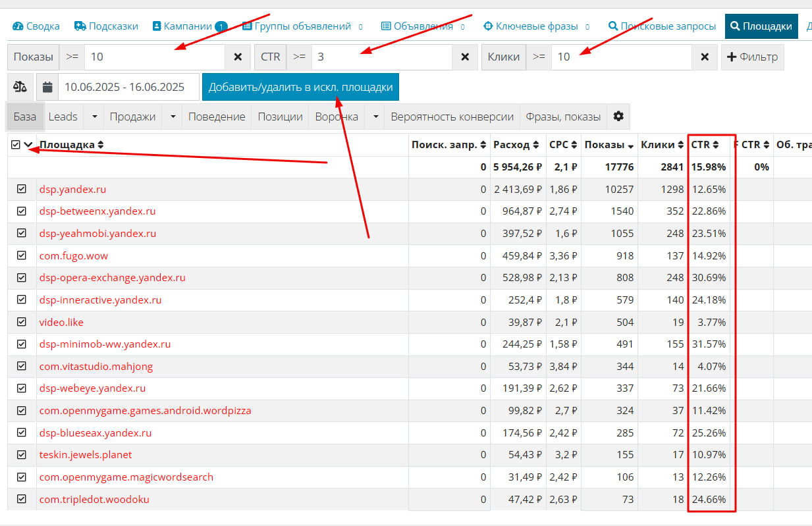Expand the dropdown arrow beside Продажи
Screen dimensions: 812x526
[173, 117]
